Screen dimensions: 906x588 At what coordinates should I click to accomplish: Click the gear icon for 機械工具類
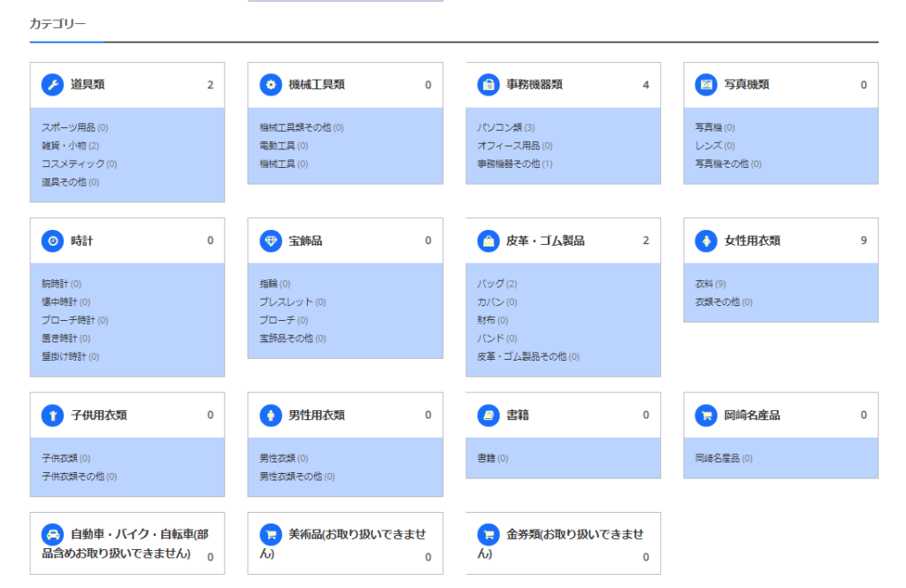pos(270,85)
